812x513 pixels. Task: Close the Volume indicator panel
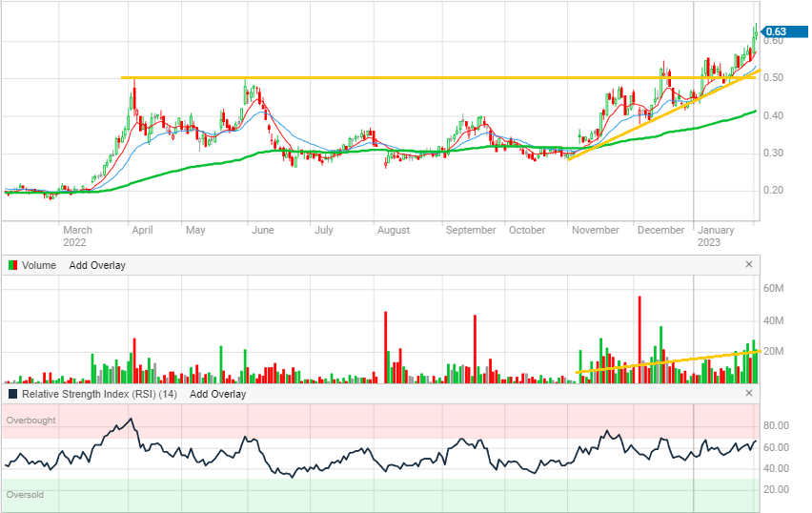pos(748,264)
